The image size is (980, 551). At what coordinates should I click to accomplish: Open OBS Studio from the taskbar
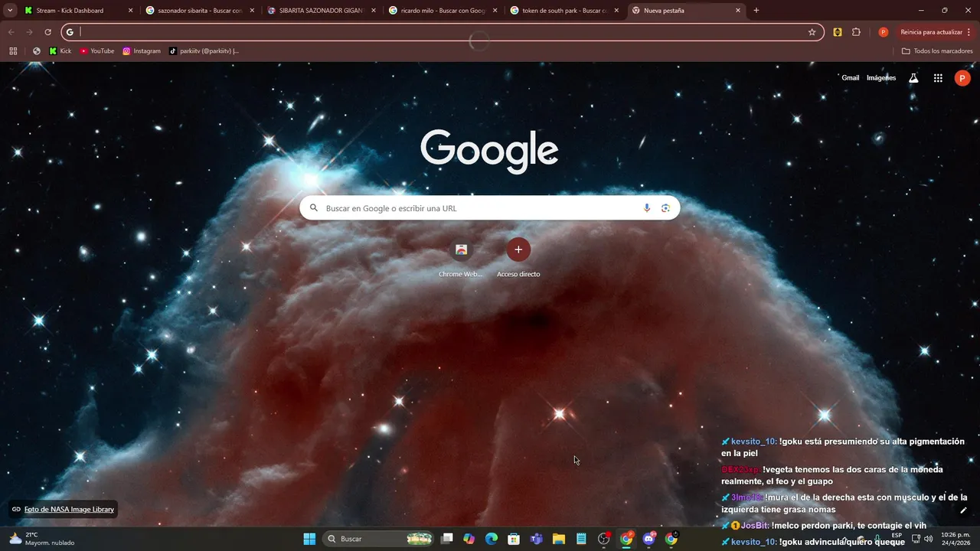tap(604, 539)
